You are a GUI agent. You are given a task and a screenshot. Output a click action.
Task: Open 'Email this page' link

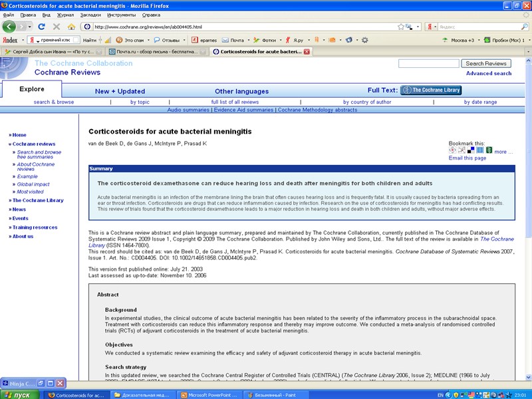[467, 158]
